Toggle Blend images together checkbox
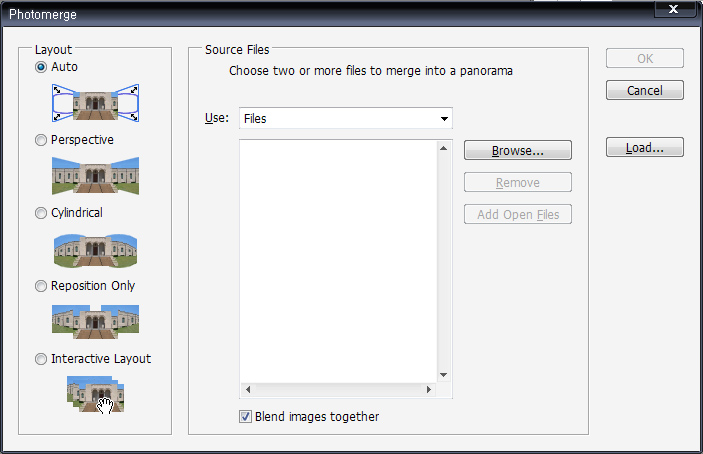703x454 pixels. click(245, 417)
